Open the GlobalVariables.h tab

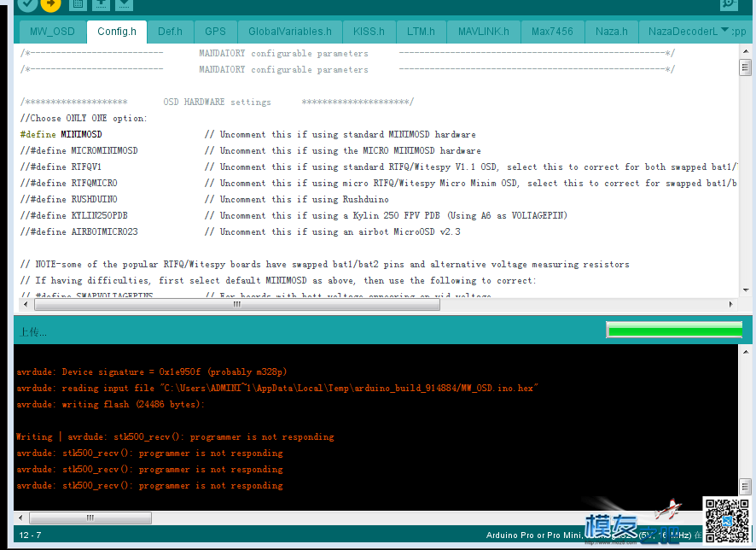pos(290,32)
